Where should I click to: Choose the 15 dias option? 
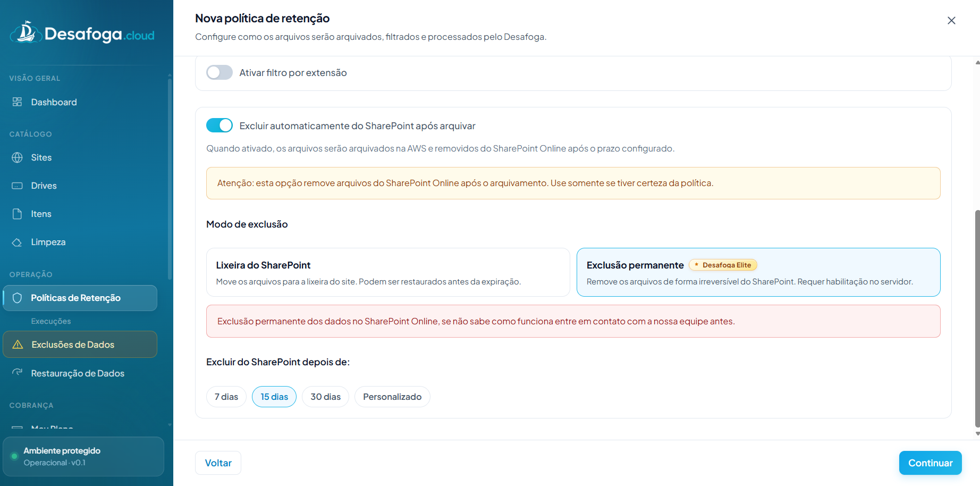click(x=274, y=397)
